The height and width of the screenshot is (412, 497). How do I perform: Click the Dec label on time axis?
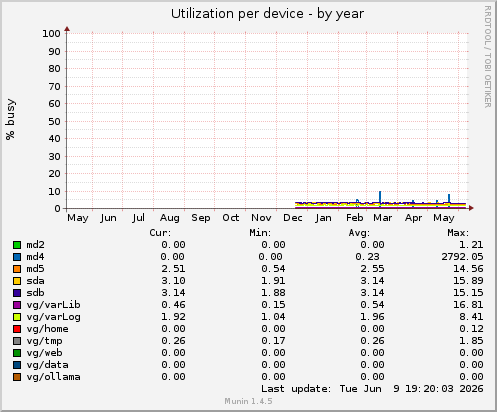tap(293, 218)
